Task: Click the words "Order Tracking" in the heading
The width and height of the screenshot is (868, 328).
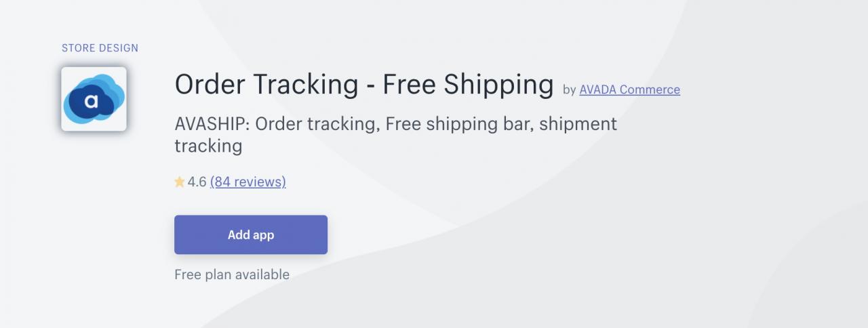Action: (266, 85)
